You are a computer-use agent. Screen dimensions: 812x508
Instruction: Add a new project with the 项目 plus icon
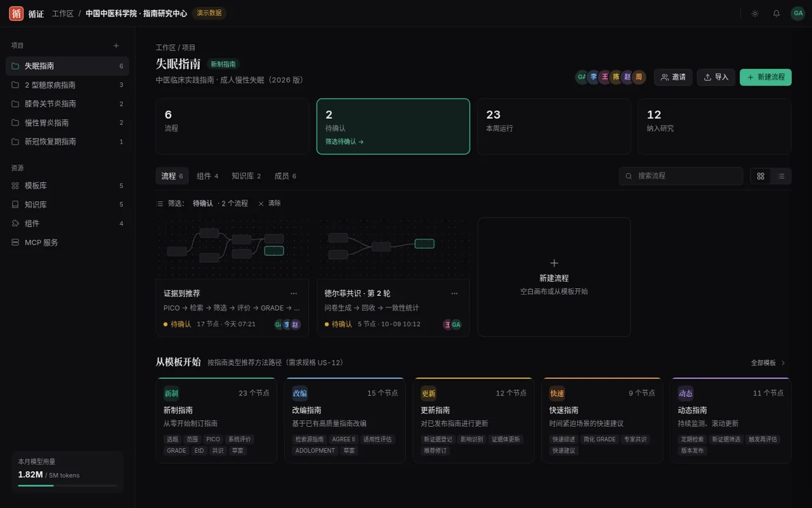coord(116,46)
